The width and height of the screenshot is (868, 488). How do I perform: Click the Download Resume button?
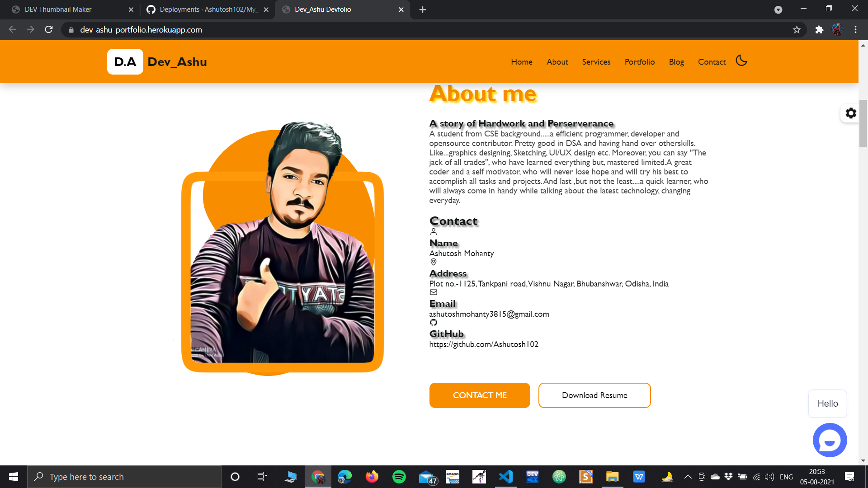pos(594,395)
